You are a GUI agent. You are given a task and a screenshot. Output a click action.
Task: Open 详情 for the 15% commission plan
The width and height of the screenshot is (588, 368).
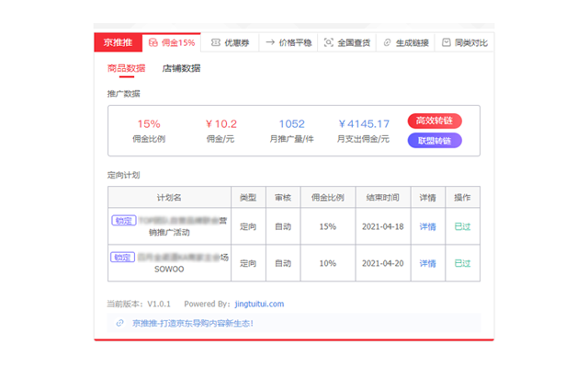click(x=427, y=226)
